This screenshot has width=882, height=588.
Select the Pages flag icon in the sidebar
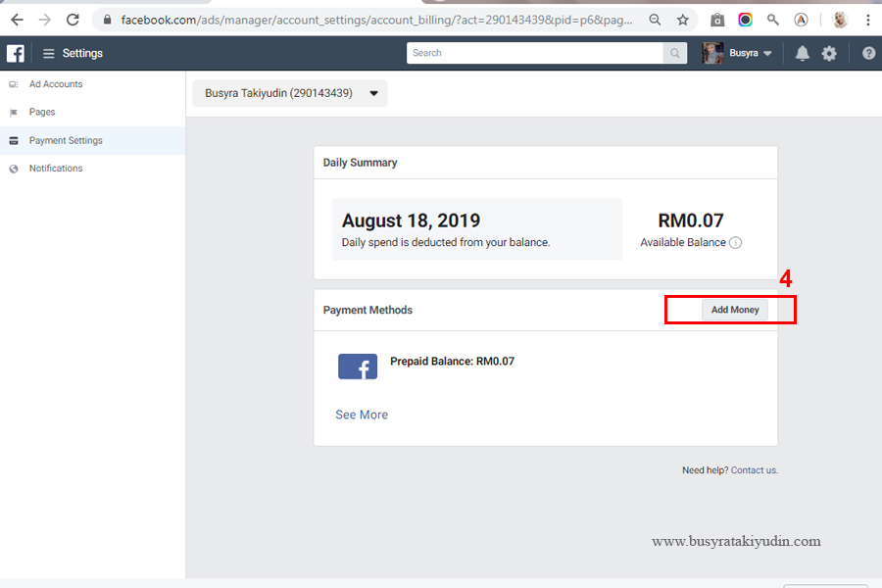(x=14, y=112)
